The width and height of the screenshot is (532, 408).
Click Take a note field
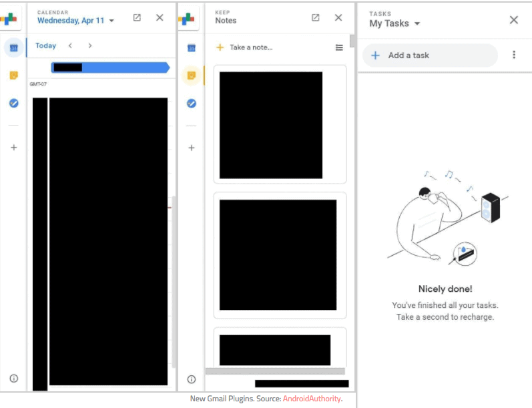pos(251,47)
